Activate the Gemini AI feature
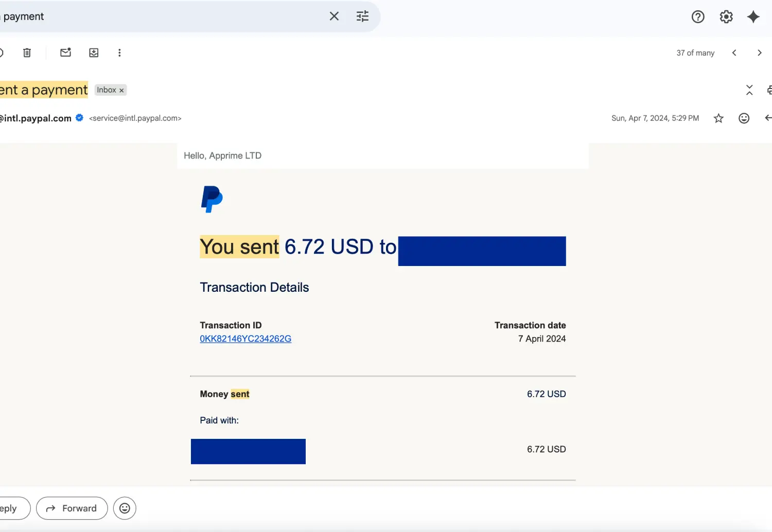 tap(753, 16)
